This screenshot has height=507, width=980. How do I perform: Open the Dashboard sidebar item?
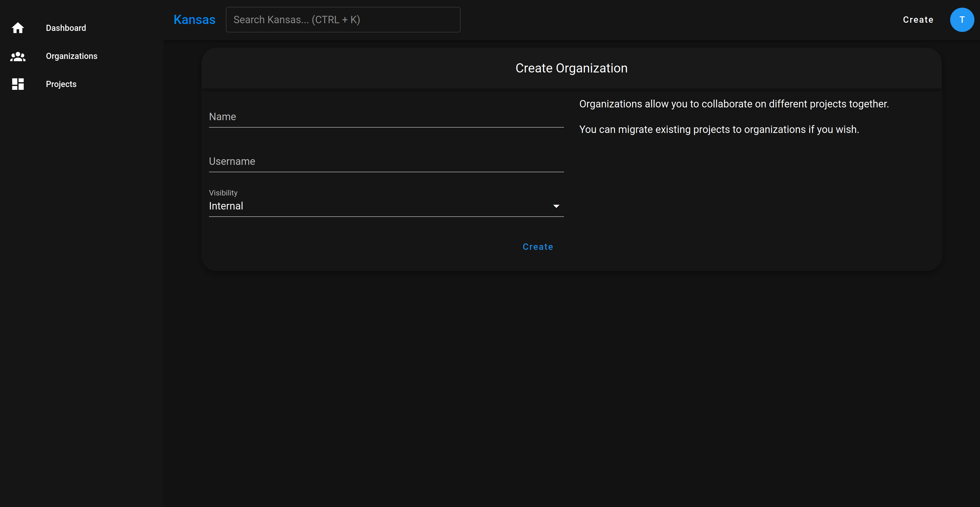66,28
